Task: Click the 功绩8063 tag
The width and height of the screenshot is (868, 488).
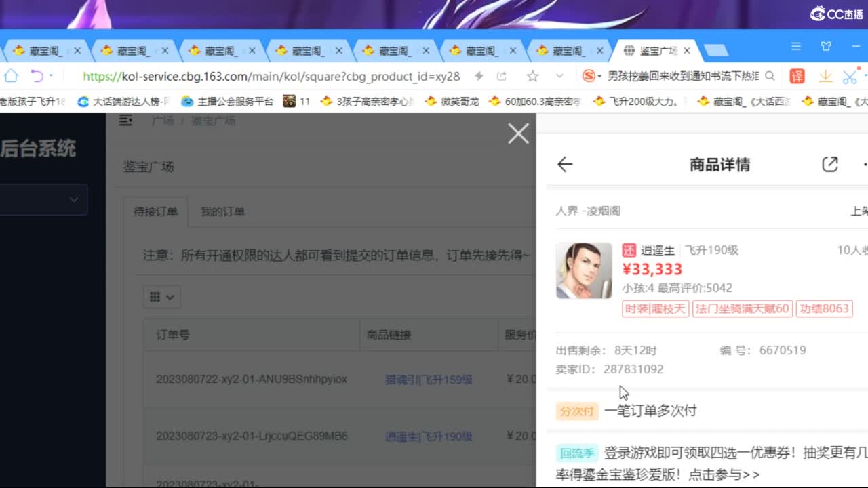Action: click(x=824, y=309)
